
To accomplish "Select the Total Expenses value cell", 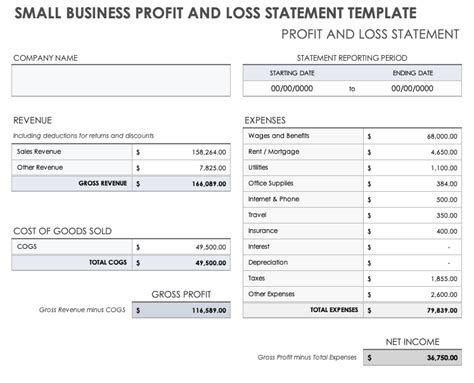I will coord(413,310).
